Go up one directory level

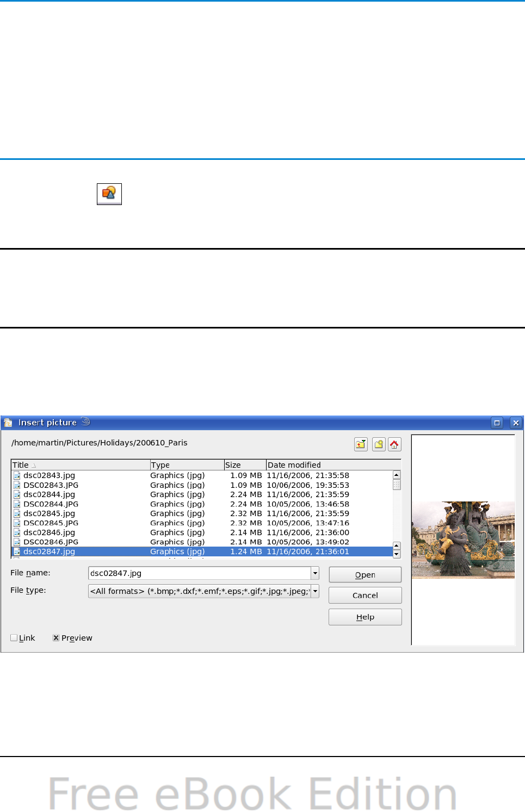[361, 444]
